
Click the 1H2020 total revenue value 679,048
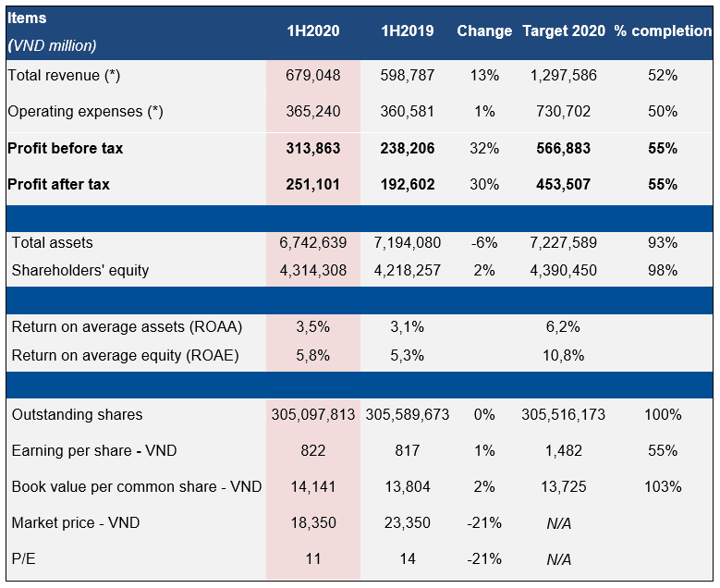[x=312, y=76]
